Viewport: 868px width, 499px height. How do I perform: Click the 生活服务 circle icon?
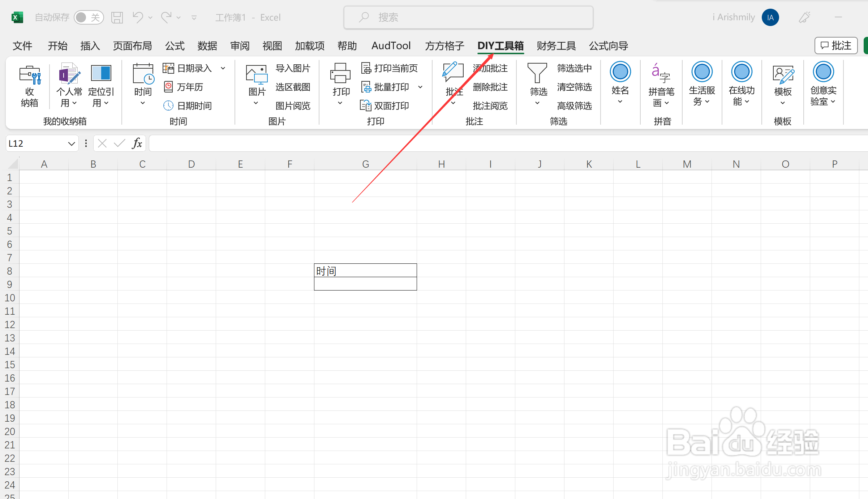702,72
